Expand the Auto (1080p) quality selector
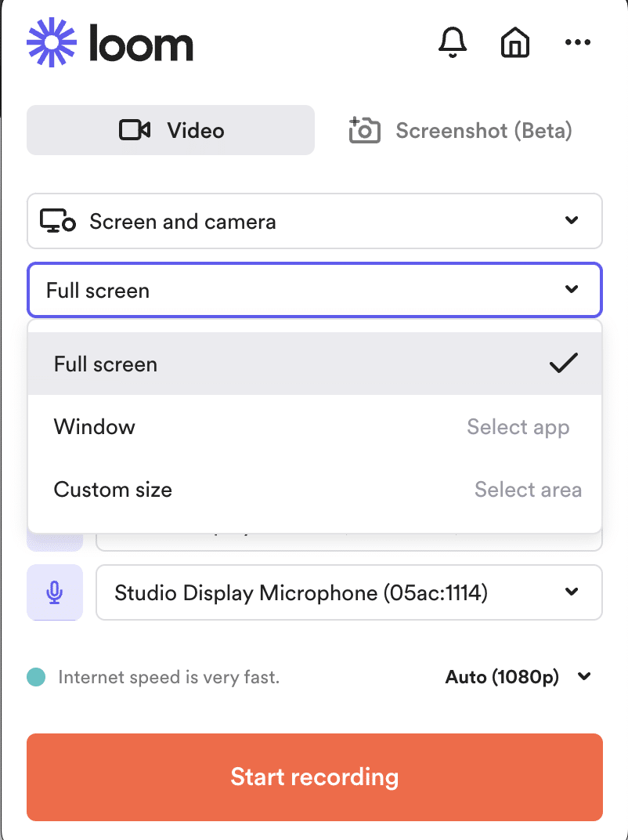Screen dimensions: 628x840 pyautogui.click(x=518, y=677)
